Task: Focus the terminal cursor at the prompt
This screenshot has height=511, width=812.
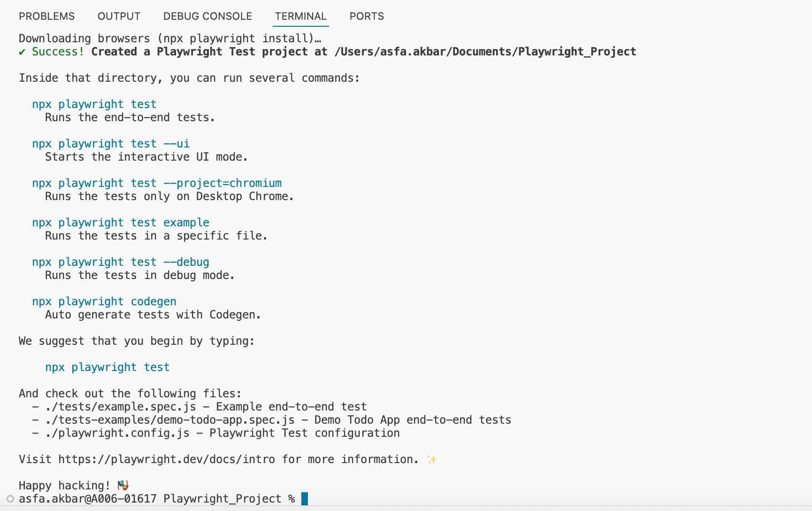Action: (x=305, y=499)
